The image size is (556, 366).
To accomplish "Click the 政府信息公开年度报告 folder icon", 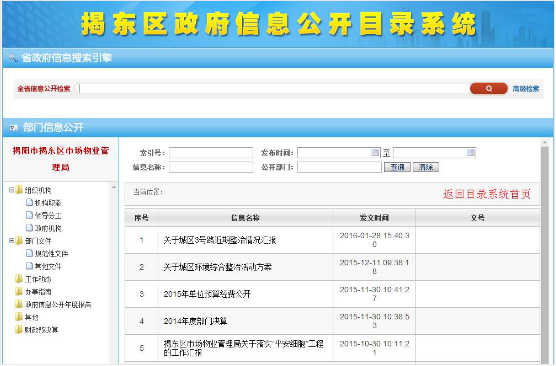I will tap(19, 304).
